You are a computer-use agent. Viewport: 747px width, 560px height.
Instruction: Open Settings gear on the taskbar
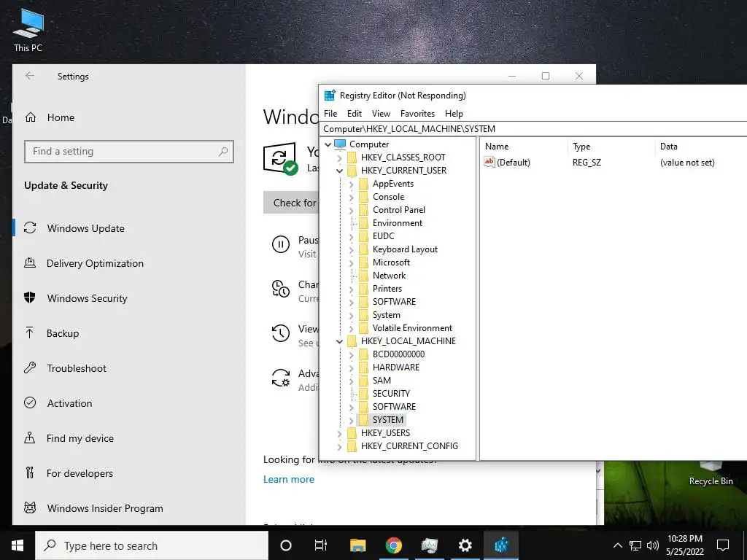[465, 545]
